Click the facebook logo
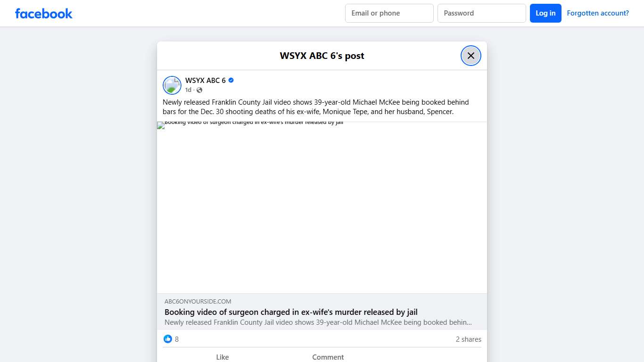Viewport: 644px width, 362px height. pos(44,13)
